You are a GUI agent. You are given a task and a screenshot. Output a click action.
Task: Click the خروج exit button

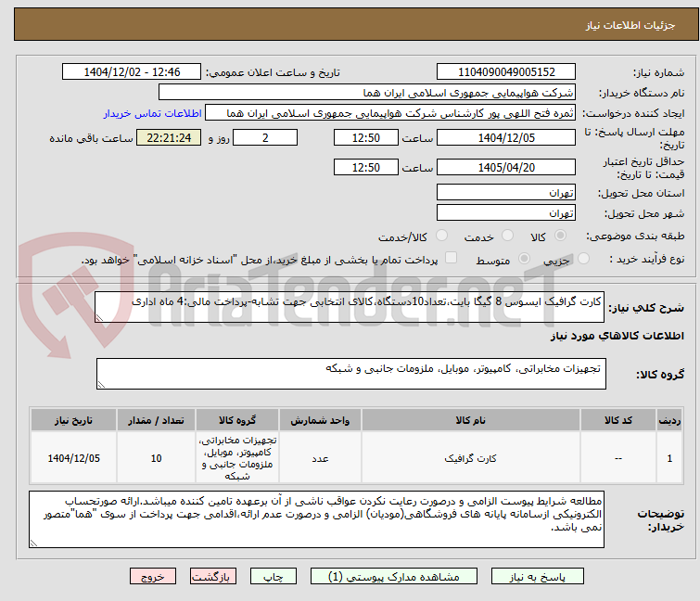[x=153, y=576]
